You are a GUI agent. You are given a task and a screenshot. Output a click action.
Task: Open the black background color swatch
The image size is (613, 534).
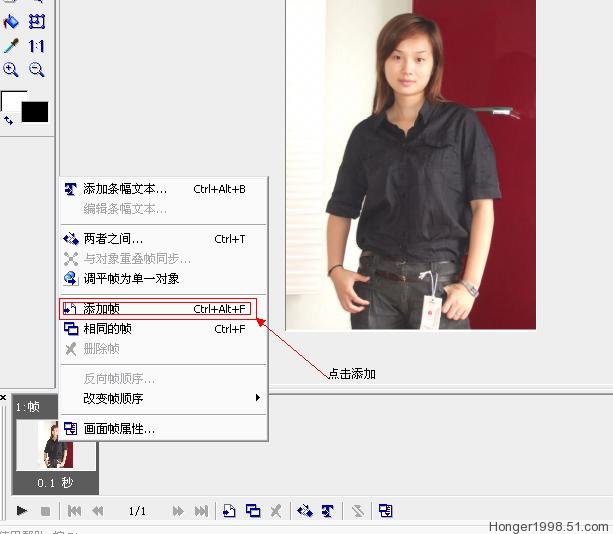tap(35, 112)
